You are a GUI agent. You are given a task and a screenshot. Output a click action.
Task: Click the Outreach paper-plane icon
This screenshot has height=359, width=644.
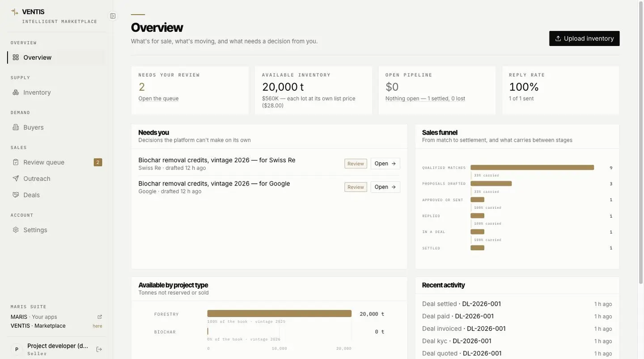tap(16, 178)
